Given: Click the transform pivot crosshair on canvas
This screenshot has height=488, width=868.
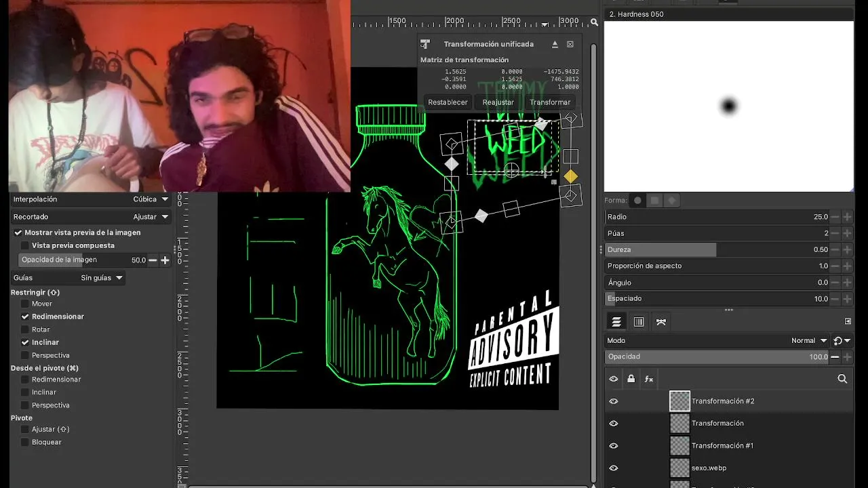Looking at the screenshot, I should point(512,170).
